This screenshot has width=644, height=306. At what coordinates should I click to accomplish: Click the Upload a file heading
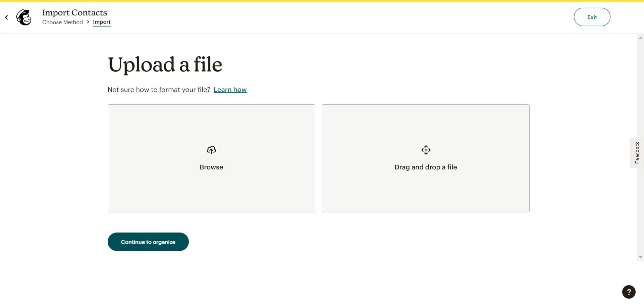(165, 65)
